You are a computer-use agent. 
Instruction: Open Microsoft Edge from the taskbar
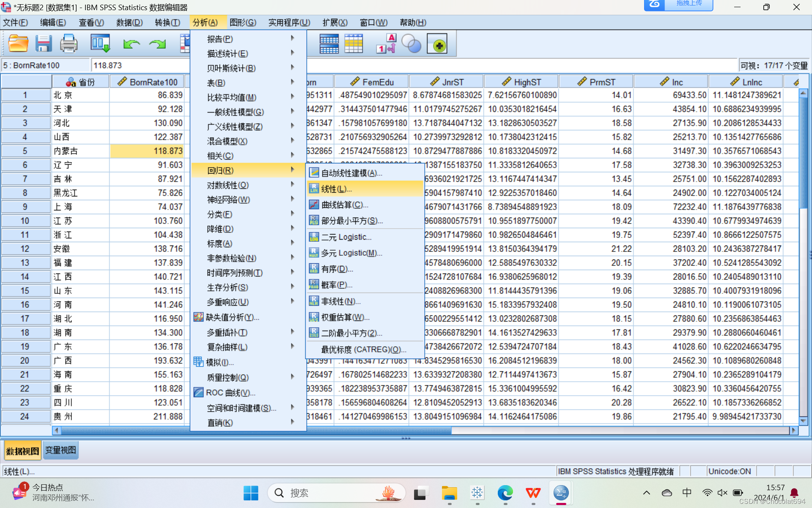click(x=505, y=493)
